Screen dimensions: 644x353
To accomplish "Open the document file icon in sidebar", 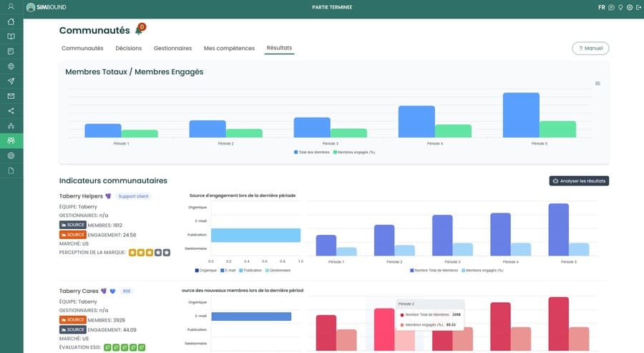I will [11, 170].
